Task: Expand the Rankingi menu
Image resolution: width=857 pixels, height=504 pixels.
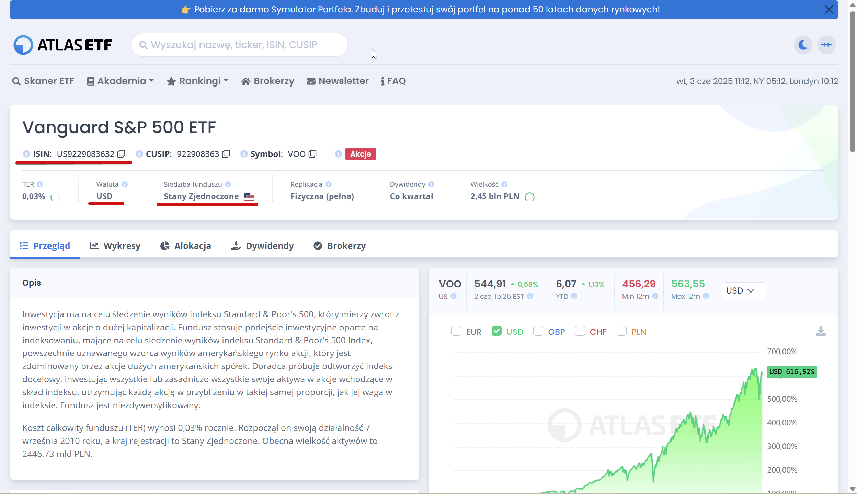Action: pos(197,81)
